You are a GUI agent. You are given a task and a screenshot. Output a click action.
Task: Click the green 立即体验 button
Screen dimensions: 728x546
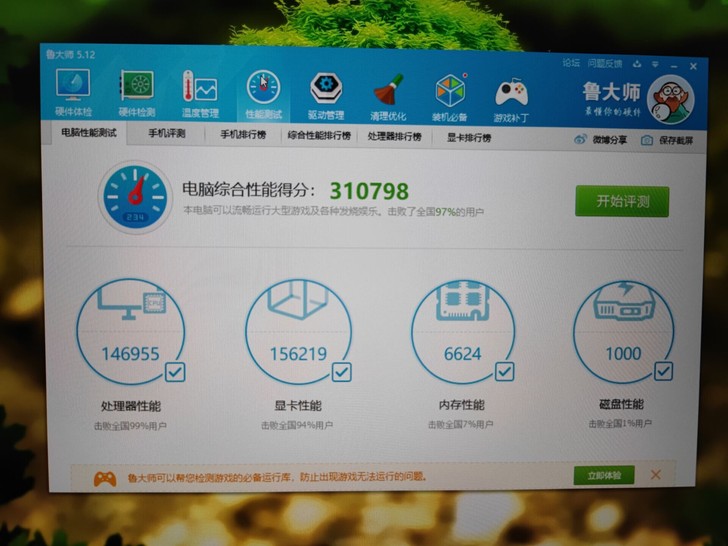[x=604, y=475]
